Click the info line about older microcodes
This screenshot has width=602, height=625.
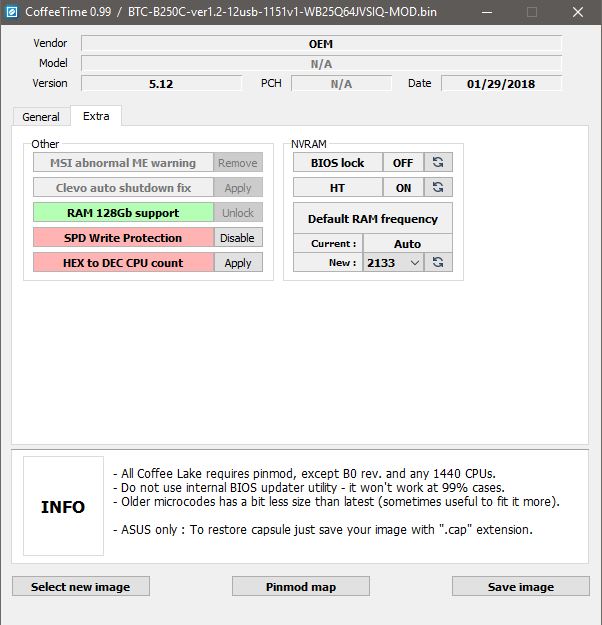[x=336, y=501]
